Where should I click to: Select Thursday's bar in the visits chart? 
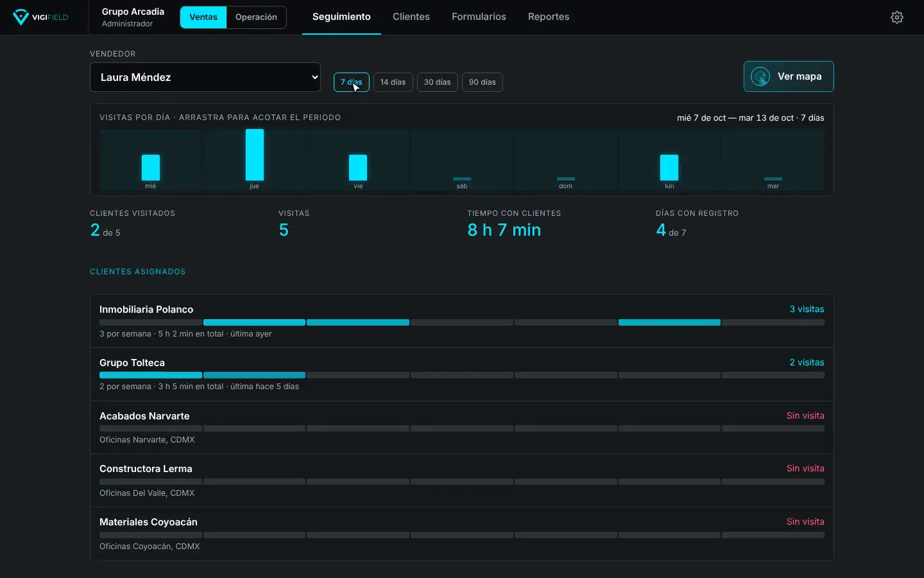[254, 159]
